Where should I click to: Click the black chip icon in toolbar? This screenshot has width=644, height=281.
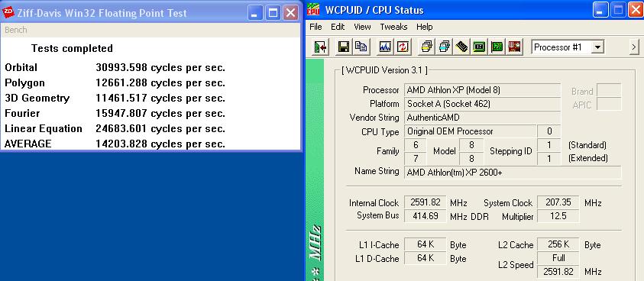pyautogui.click(x=461, y=47)
